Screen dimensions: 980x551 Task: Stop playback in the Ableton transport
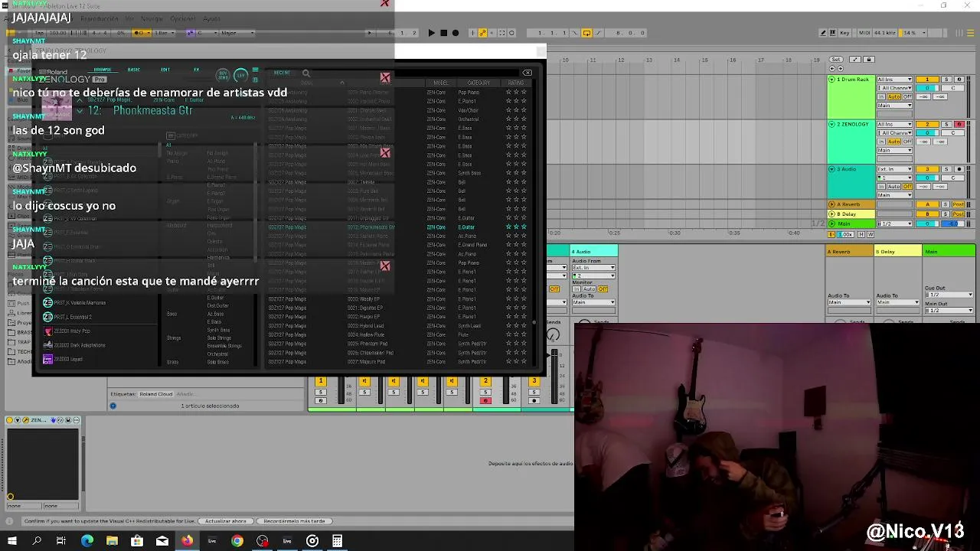pyautogui.click(x=443, y=33)
